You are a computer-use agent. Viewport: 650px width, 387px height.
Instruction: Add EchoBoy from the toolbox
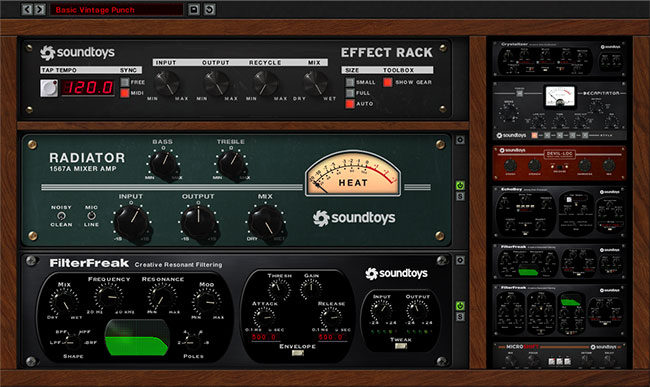coord(559,213)
